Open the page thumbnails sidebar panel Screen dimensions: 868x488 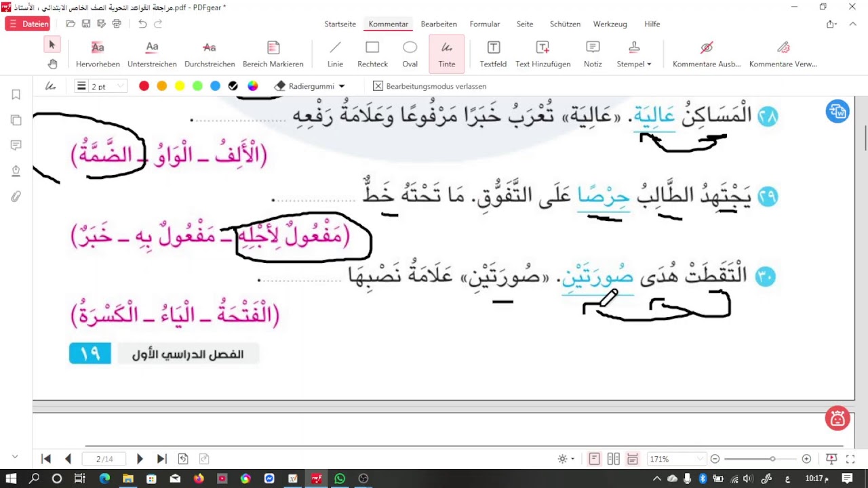(16, 120)
